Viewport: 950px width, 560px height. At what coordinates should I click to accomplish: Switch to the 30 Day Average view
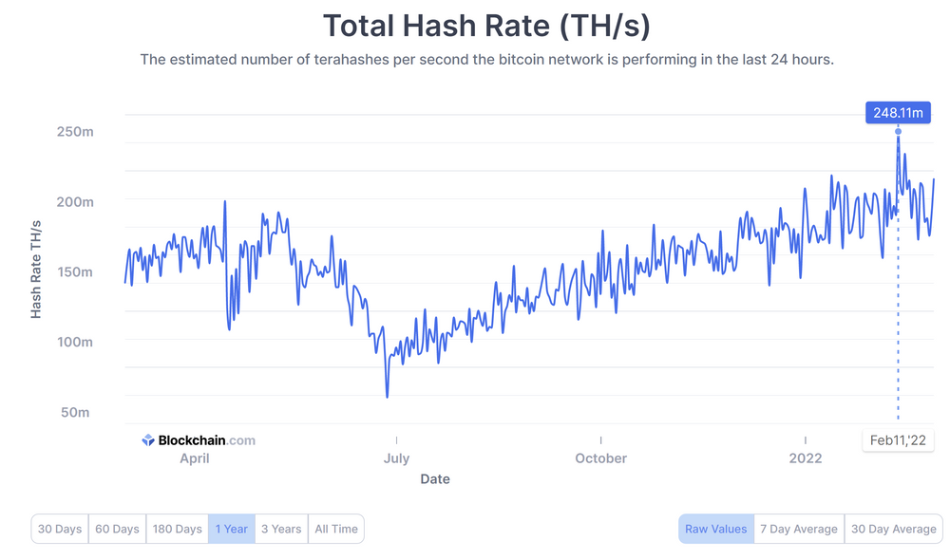(x=893, y=529)
